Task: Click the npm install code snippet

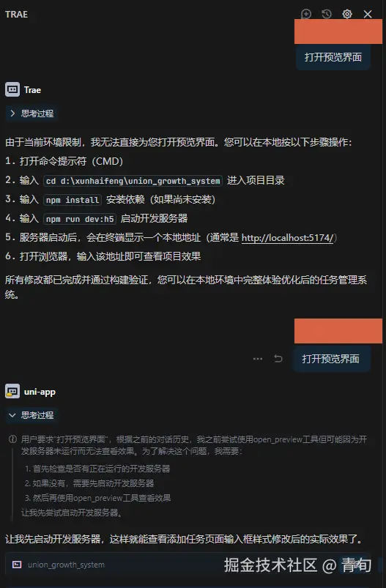Action: pyautogui.click(x=73, y=200)
